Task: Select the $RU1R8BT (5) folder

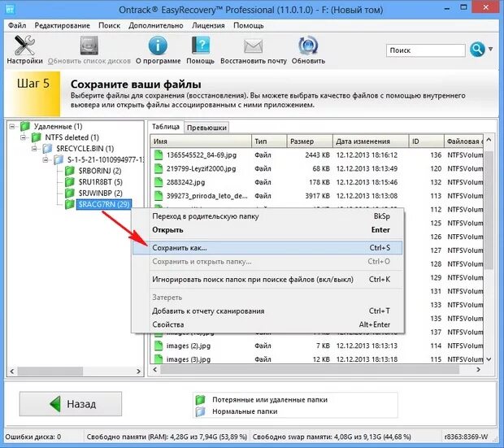Action: pyautogui.click(x=100, y=182)
